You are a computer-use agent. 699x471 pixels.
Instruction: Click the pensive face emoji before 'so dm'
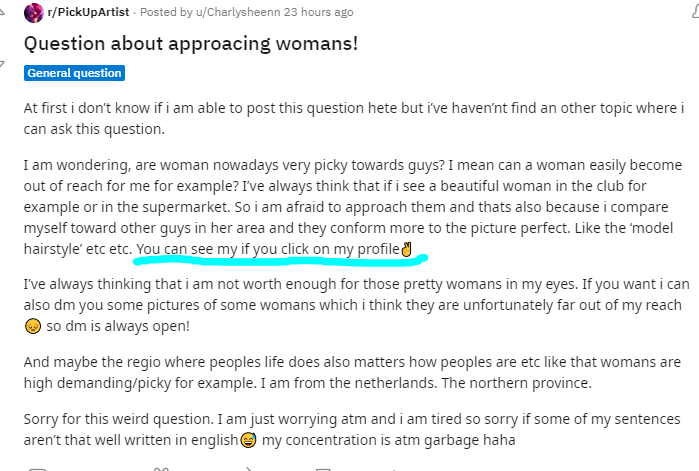(x=33, y=326)
